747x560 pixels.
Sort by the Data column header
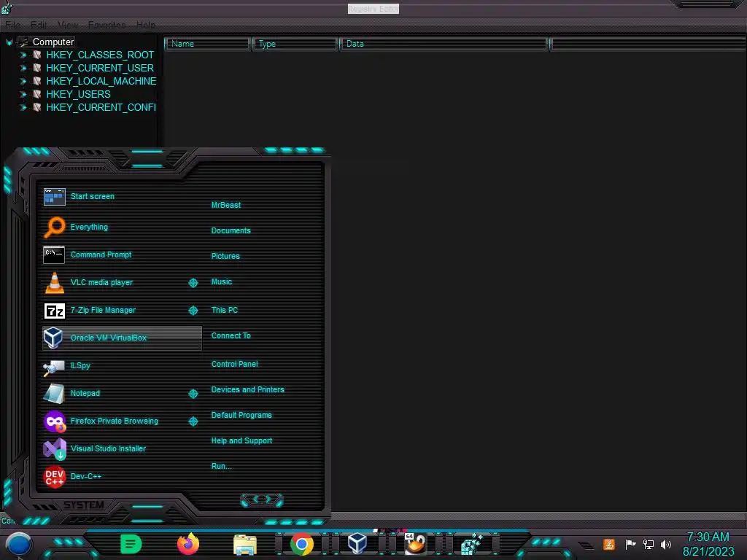(444, 44)
